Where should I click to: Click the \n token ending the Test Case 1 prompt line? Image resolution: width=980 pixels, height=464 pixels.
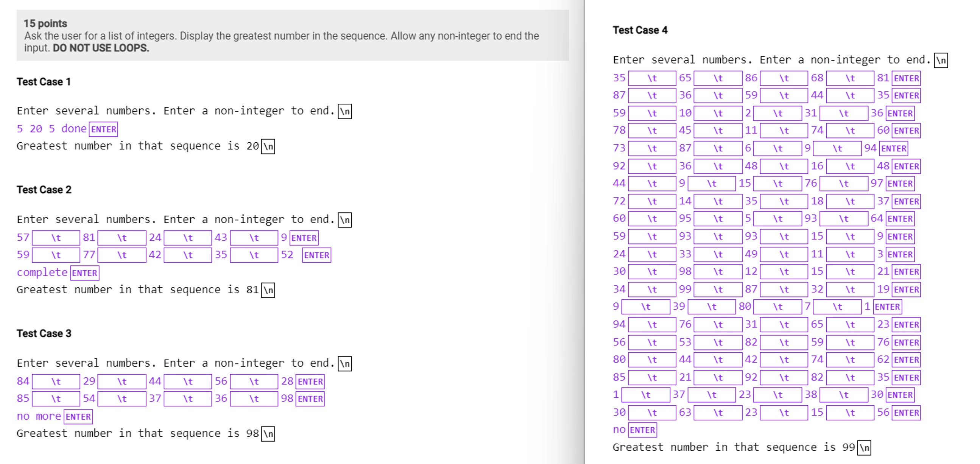coord(344,111)
